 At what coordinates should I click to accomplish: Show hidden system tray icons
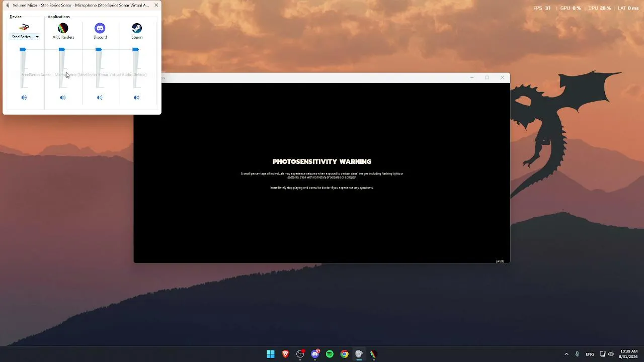(566, 354)
